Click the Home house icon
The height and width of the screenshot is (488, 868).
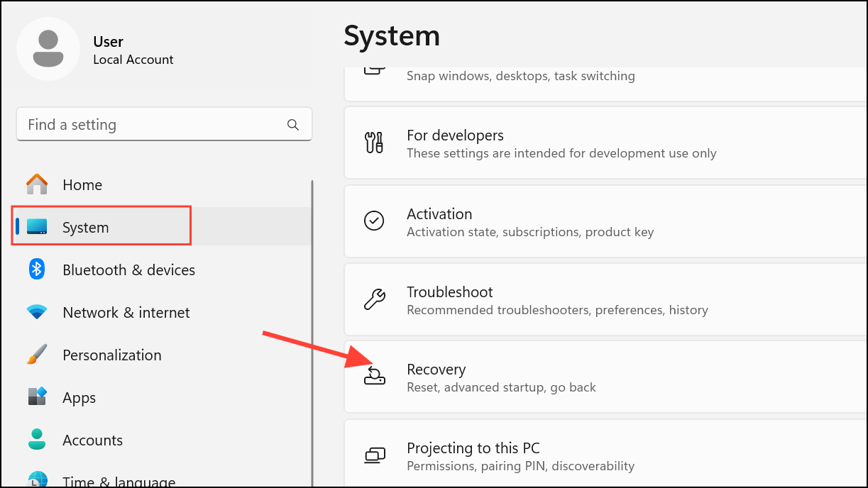[x=36, y=184]
